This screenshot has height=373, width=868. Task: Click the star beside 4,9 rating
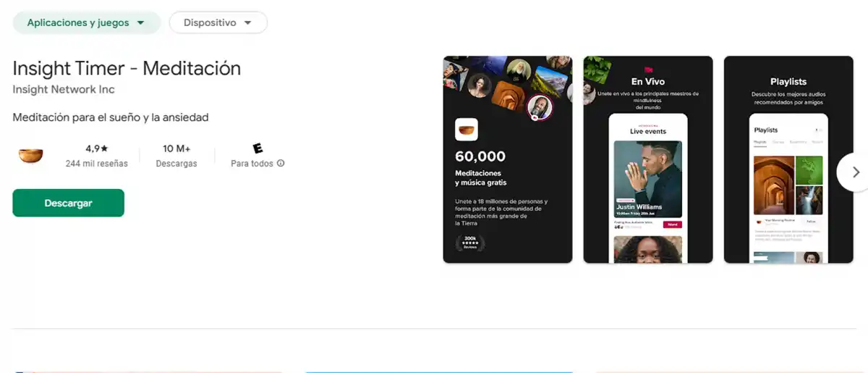pyautogui.click(x=104, y=148)
